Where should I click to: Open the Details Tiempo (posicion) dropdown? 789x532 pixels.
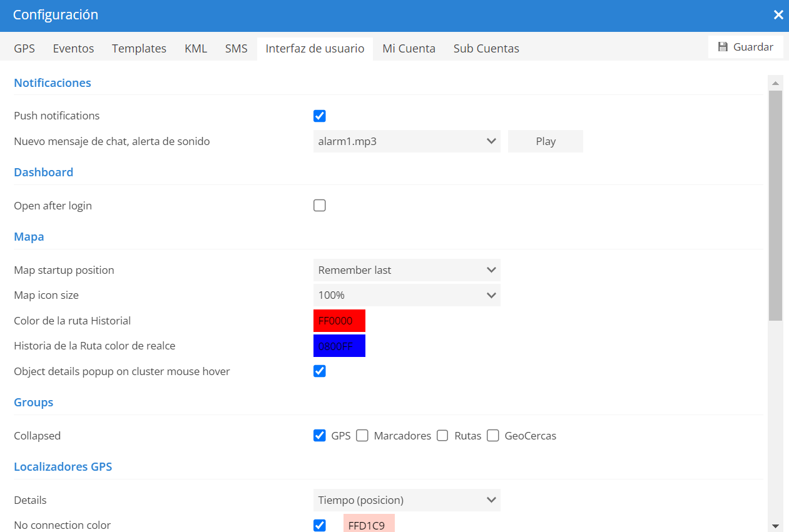coord(407,500)
